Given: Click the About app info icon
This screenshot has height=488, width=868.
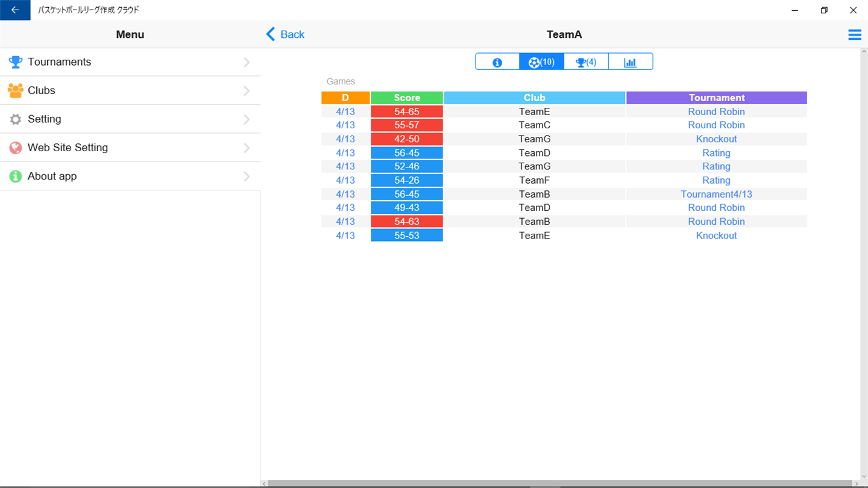Looking at the screenshot, I should [16, 177].
